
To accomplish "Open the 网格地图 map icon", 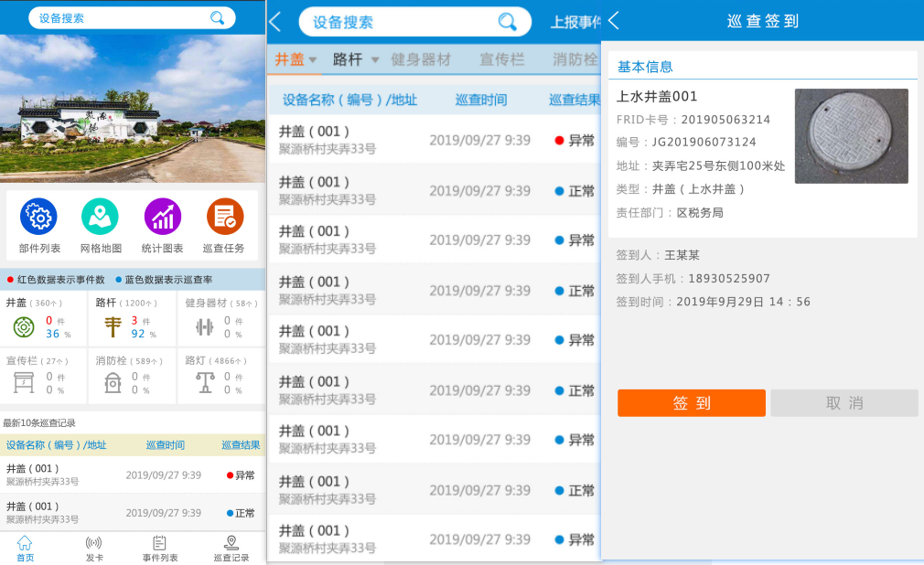I will pyautogui.click(x=101, y=217).
